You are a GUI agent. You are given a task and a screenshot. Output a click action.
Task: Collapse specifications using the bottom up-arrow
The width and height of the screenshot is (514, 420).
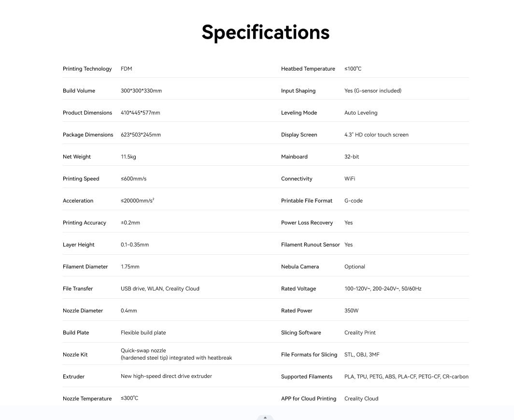point(265,418)
